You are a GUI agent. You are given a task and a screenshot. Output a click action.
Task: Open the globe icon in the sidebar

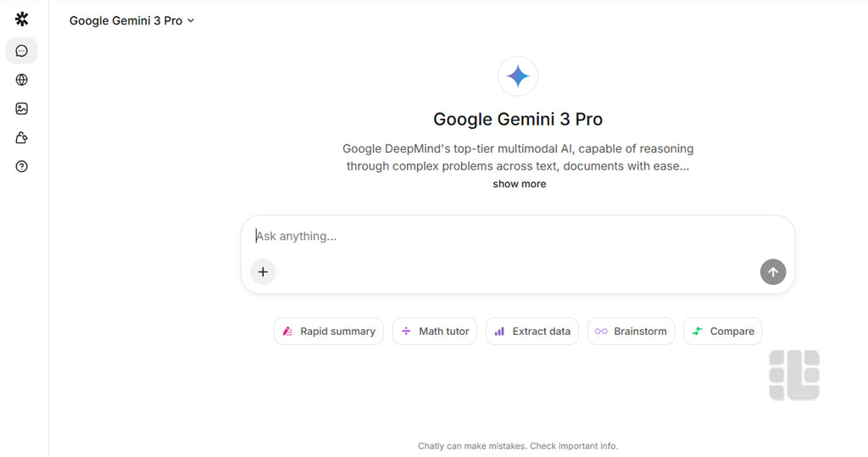(x=22, y=80)
